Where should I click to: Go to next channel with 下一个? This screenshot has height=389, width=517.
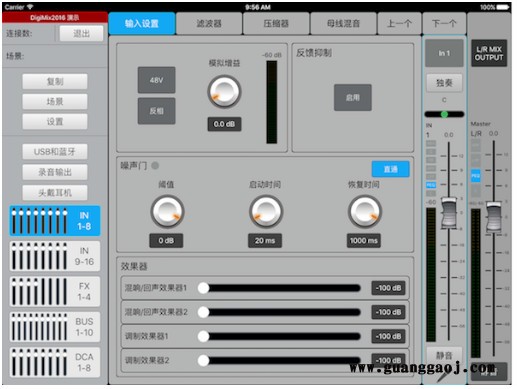[x=444, y=23]
